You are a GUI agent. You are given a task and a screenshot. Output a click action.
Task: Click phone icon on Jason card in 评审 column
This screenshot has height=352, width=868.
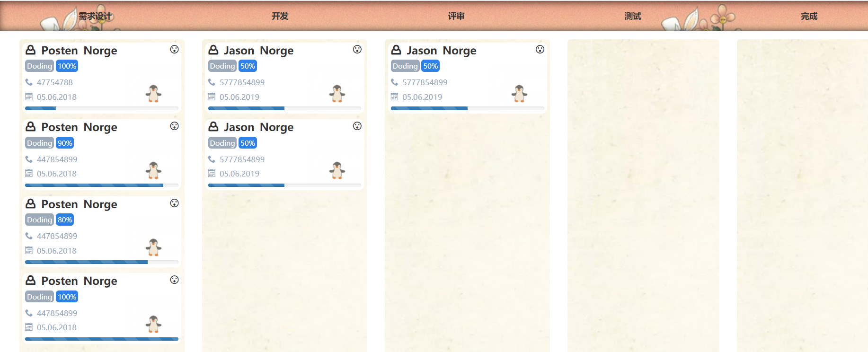tap(394, 82)
